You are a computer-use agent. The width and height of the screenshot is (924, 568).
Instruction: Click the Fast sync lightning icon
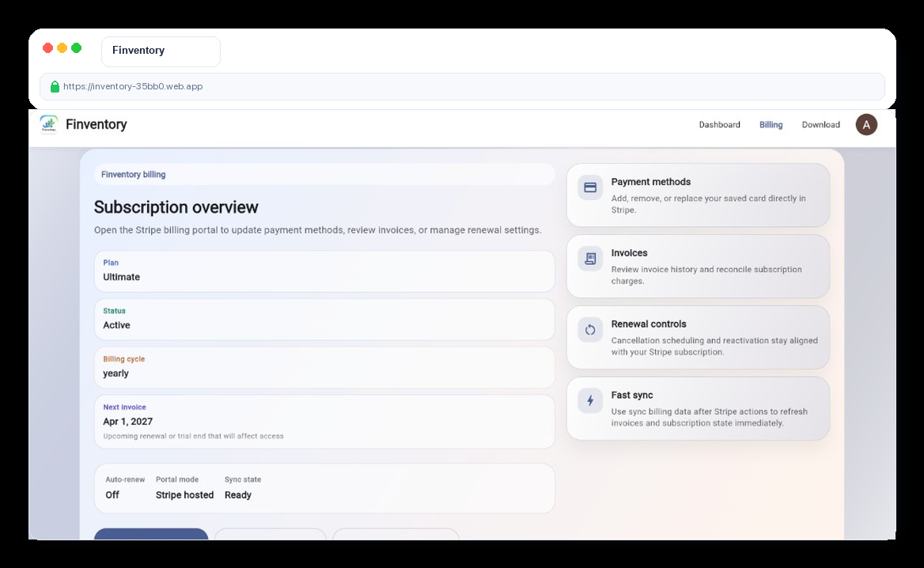[x=590, y=400]
